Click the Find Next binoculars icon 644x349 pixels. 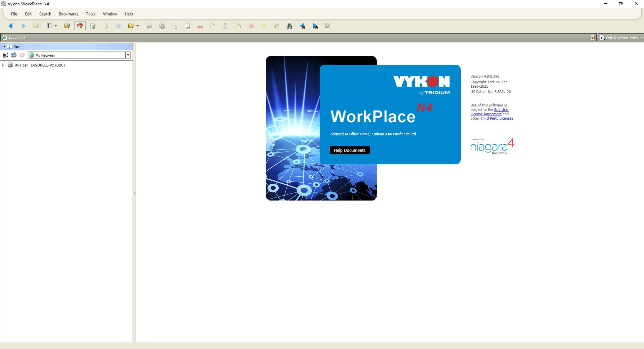coord(315,26)
